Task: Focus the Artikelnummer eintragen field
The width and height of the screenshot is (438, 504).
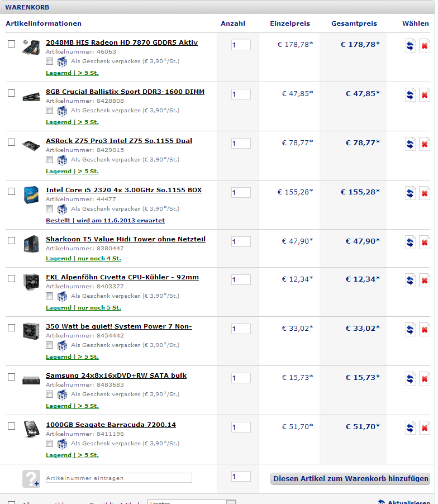Action: (119, 478)
